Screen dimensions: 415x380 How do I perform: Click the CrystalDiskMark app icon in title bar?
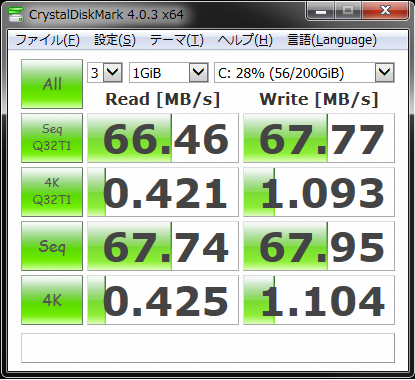(16, 14)
